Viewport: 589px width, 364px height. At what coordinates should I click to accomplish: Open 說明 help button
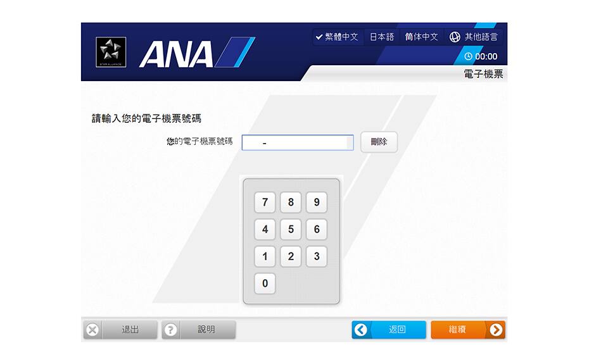pyautogui.click(x=199, y=330)
